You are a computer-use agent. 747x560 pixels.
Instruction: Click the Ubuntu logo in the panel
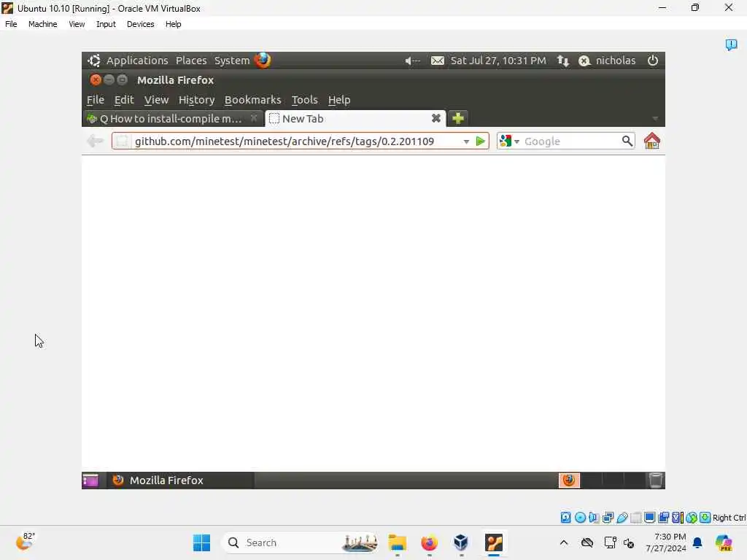pos(94,61)
